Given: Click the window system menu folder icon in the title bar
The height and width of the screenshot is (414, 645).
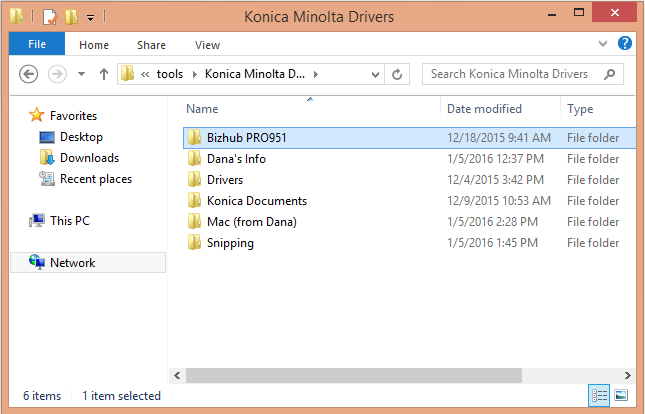Looking at the screenshot, I should (x=16, y=16).
